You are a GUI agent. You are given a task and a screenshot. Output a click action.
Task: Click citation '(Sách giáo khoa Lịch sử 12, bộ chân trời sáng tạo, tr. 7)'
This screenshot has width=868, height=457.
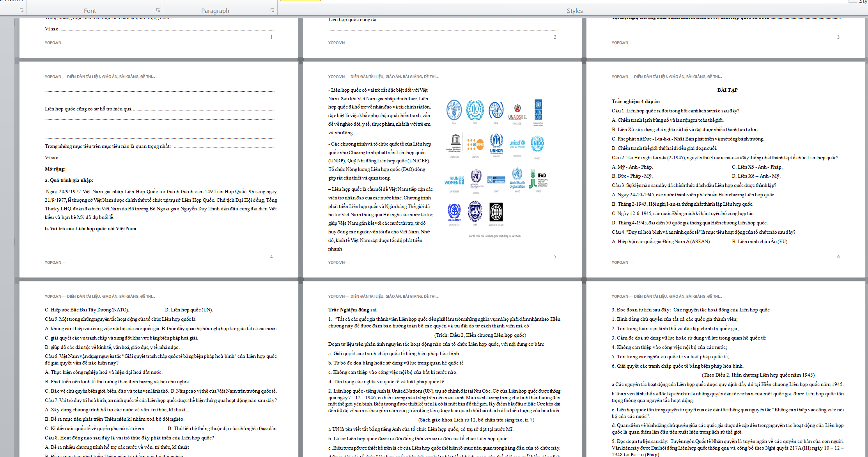(x=476, y=420)
